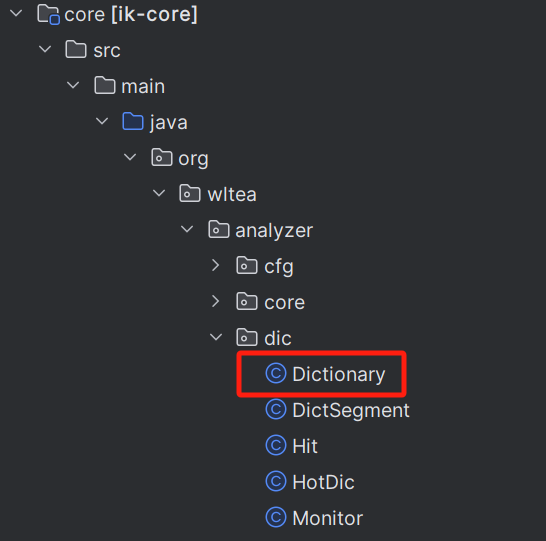
Task: Select the Dictionary class
Action: point(338,374)
